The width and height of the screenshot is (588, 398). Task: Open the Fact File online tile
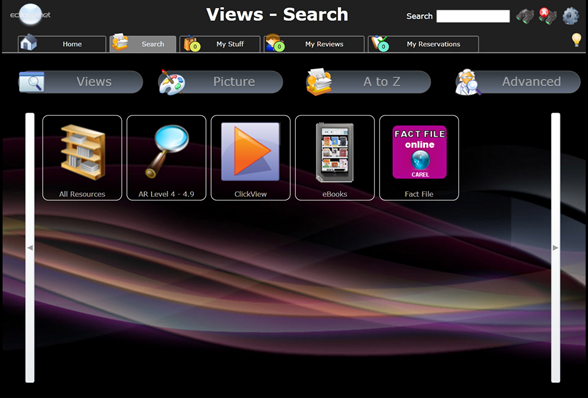tap(419, 158)
